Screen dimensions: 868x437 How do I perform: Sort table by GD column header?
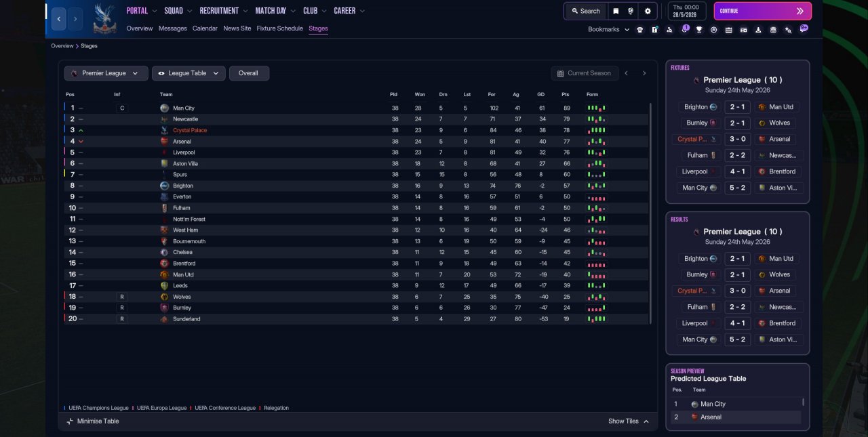541,94
